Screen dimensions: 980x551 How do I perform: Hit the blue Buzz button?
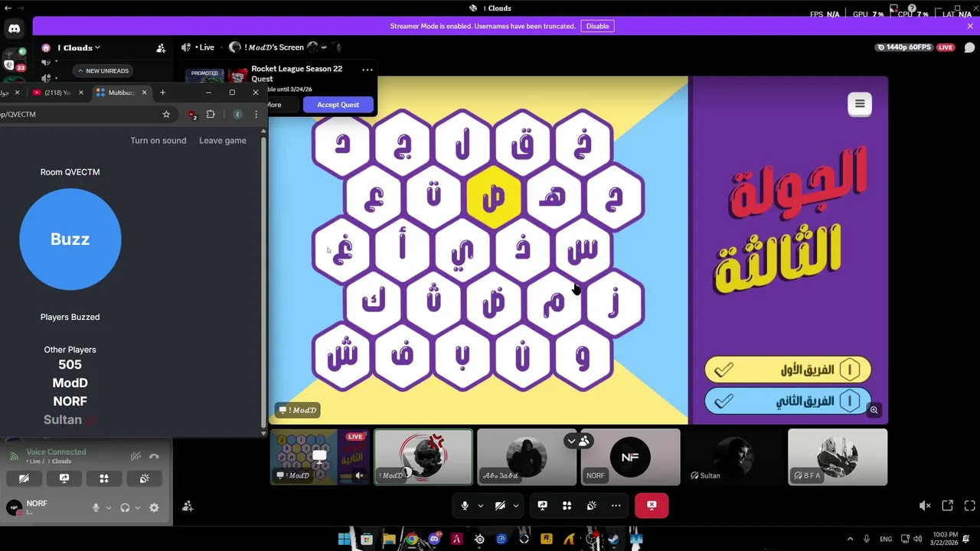coord(70,240)
